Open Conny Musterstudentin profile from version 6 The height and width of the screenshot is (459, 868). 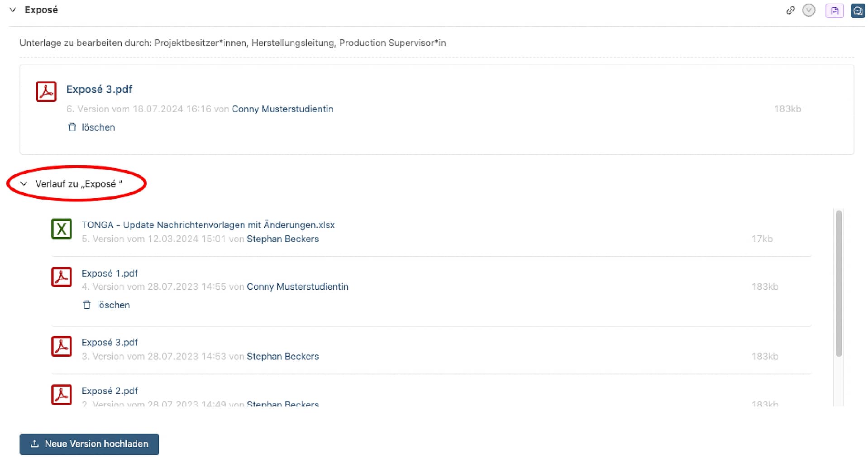click(x=282, y=109)
